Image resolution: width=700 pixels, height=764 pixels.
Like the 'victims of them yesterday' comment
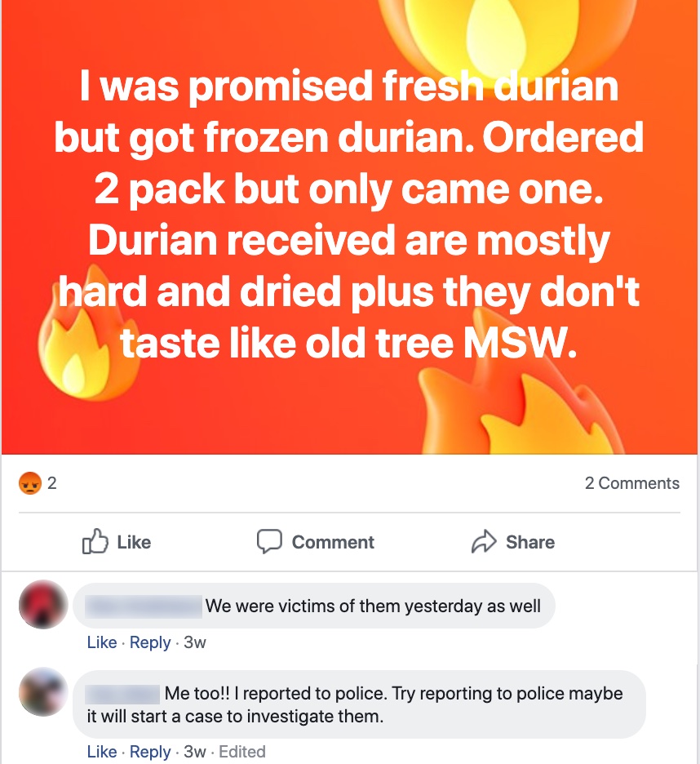click(102, 642)
